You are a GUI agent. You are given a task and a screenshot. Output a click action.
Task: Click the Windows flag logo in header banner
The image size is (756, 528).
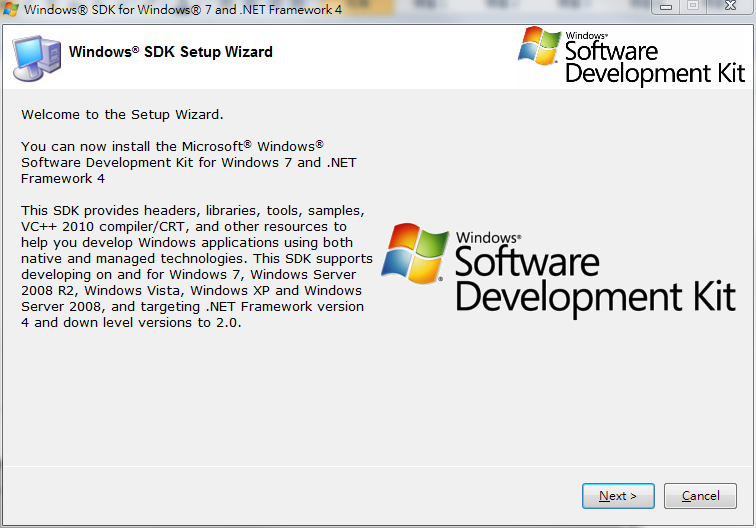click(x=539, y=46)
